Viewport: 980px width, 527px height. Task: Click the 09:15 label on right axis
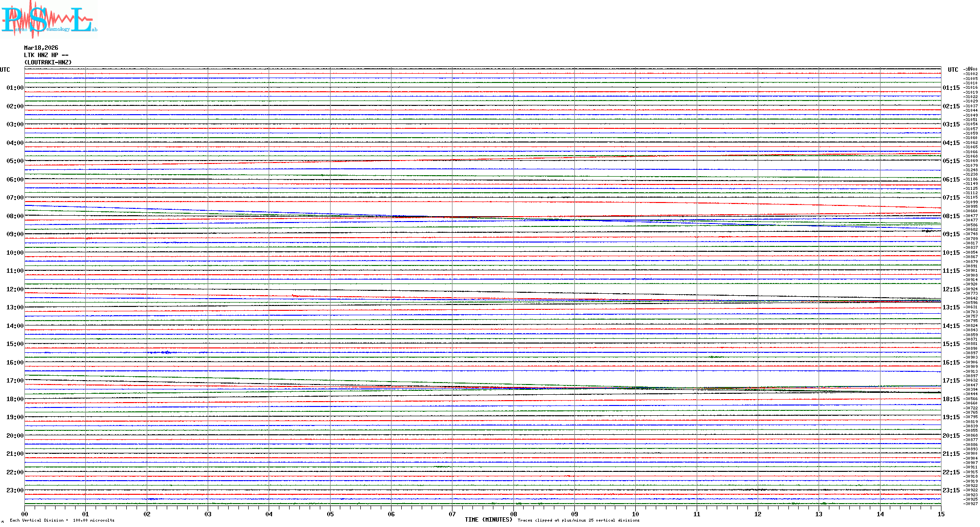tap(951, 234)
